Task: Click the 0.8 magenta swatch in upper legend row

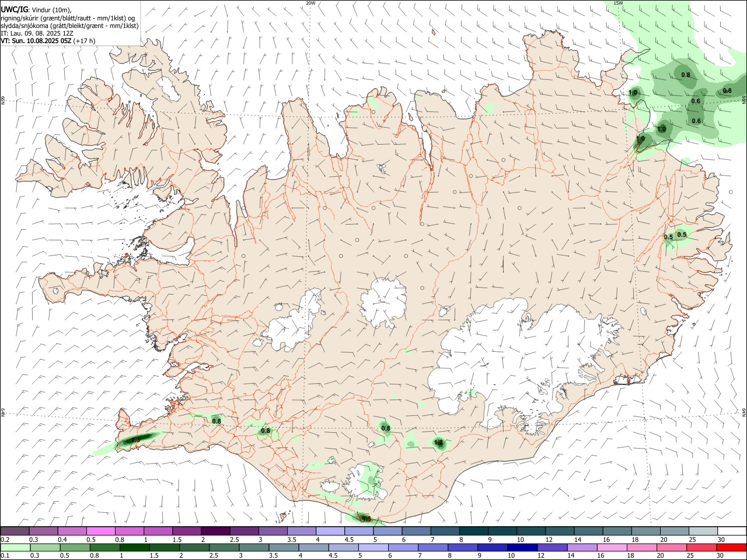Action: pos(130,531)
